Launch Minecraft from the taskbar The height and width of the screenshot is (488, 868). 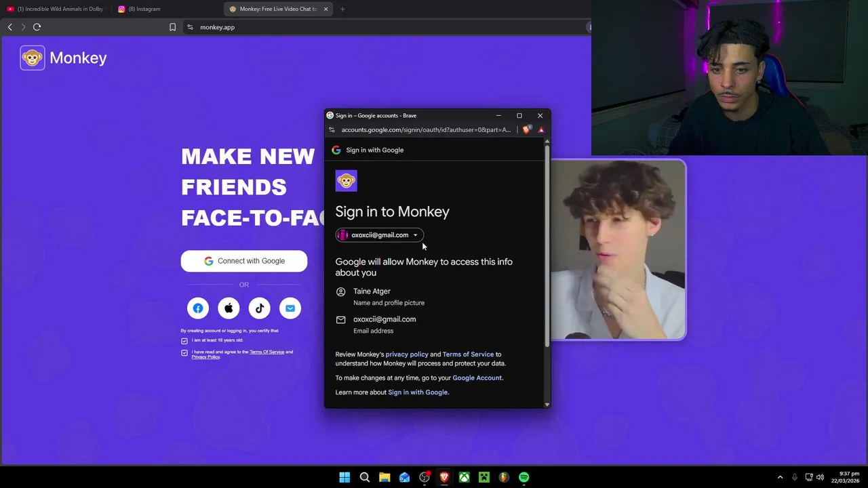pos(484,477)
